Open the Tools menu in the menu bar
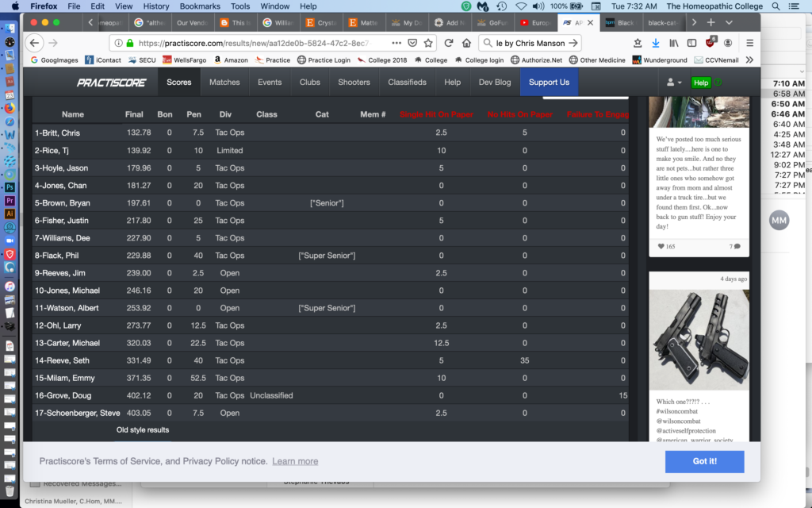This screenshot has width=812, height=508. [x=240, y=6]
